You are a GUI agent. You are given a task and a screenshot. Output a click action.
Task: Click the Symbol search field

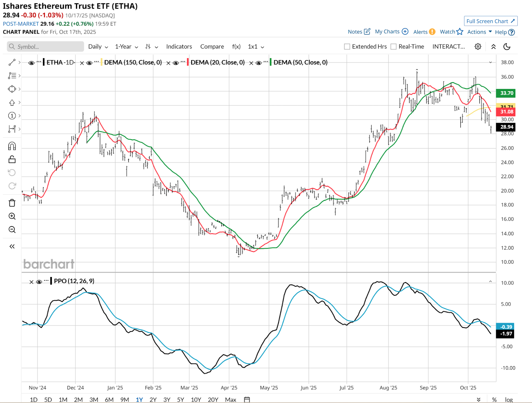[46, 47]
